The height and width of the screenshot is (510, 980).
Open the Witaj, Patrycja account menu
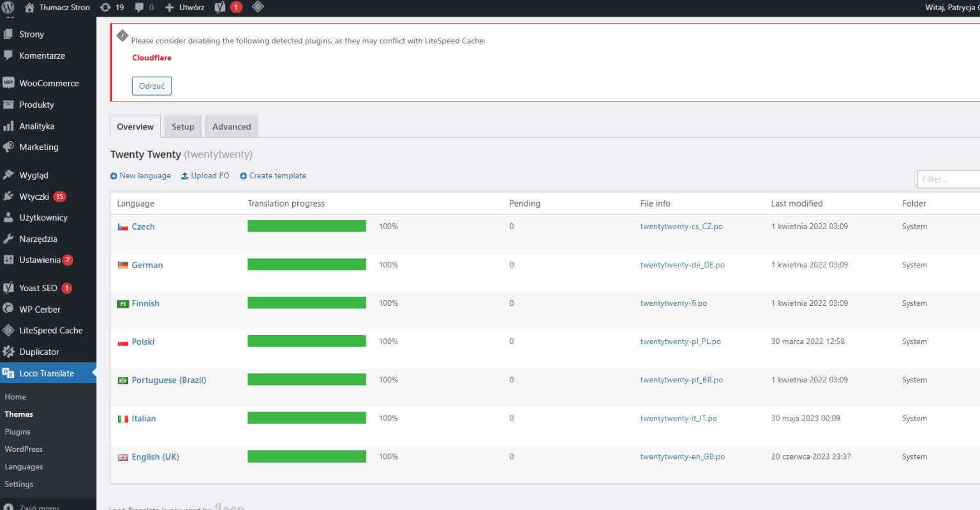point(953,8)
